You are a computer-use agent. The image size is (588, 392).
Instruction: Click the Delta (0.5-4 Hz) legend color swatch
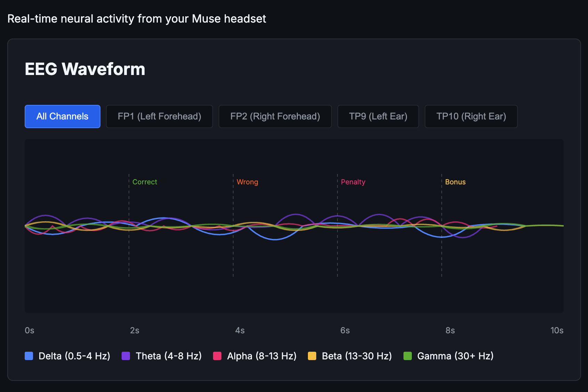29,356
